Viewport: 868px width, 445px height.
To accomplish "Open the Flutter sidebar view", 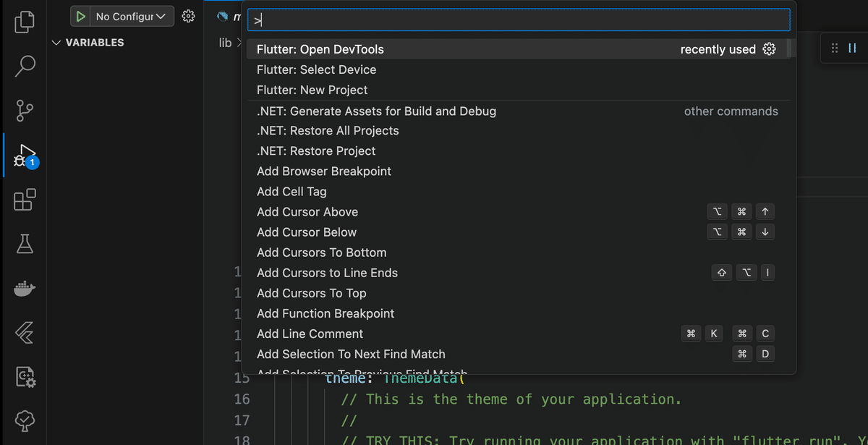I will click(25, 333).
